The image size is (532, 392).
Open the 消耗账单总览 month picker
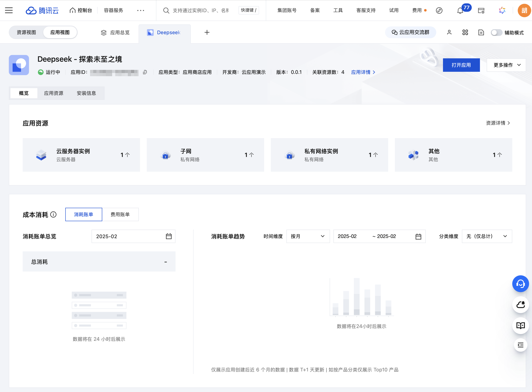pyautogui.click(x=133, y=236)
